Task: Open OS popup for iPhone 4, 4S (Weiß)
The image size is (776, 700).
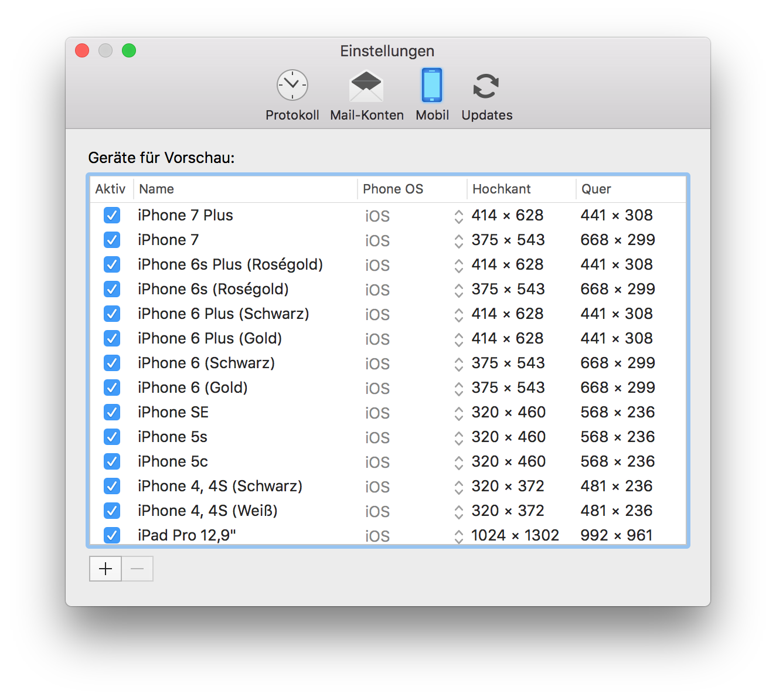Action: pos(413,511)
